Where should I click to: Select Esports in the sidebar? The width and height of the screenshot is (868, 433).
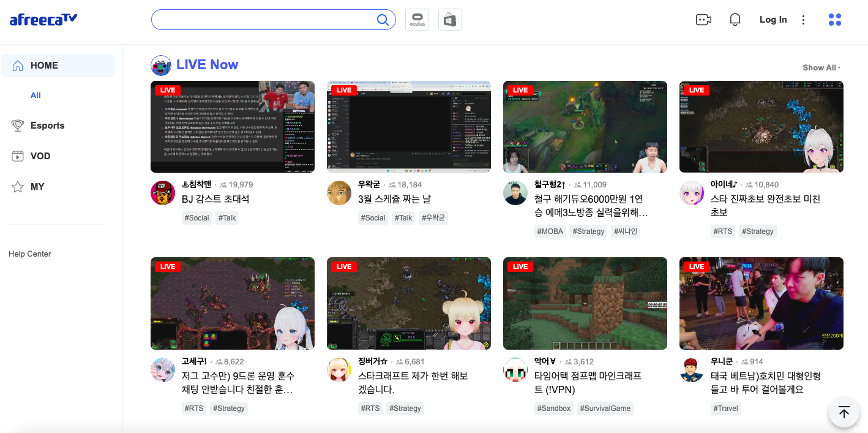click(47, 126)
